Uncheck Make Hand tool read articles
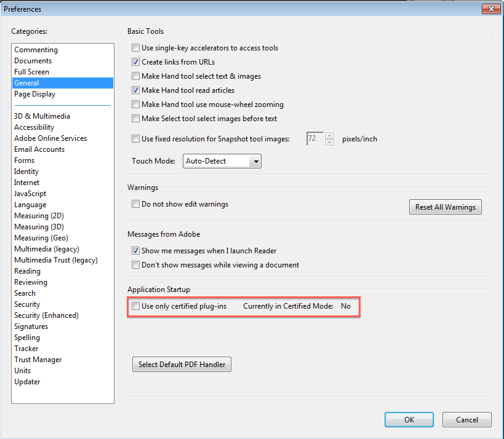Screen dimensions: 504x439 click(135, 90)
